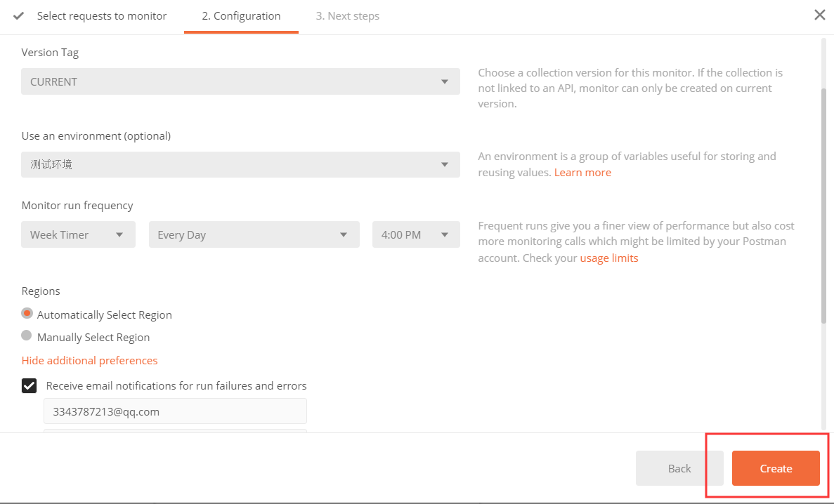The width and height of the screenshot is (834, 504).
Task: Click the checkmark icon beside Select requests
Action: 19,15
